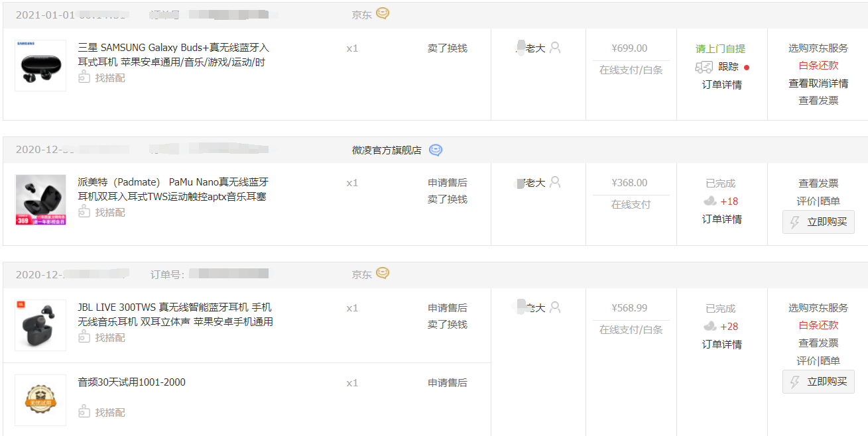Click the 已完成 status in the JBL order
Screen dimensions: 868x436
tap(721, 309)
